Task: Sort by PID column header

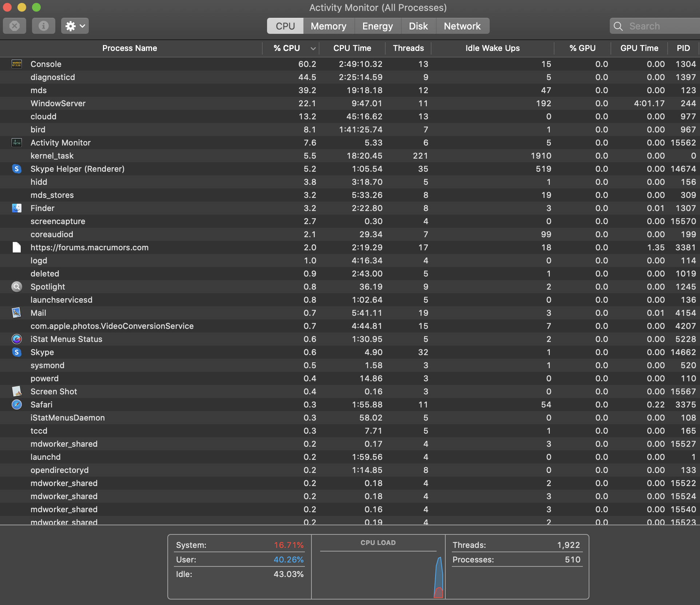Action: pos(683,48)
